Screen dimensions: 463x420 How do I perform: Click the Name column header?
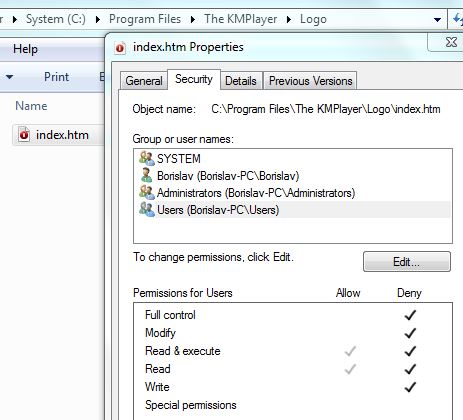[31, 106]
